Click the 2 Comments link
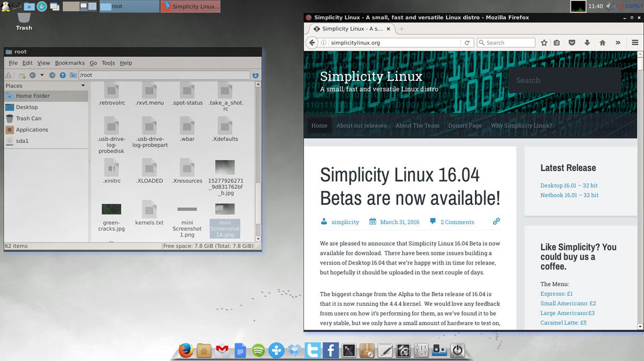Screen dimensions: 644x361 click(x=457, y=222)
